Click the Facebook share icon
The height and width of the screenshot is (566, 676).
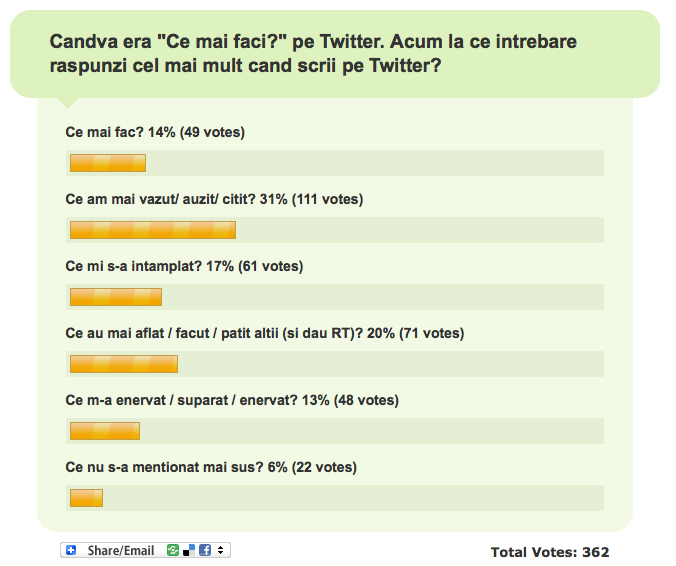(x=205, y=550)
